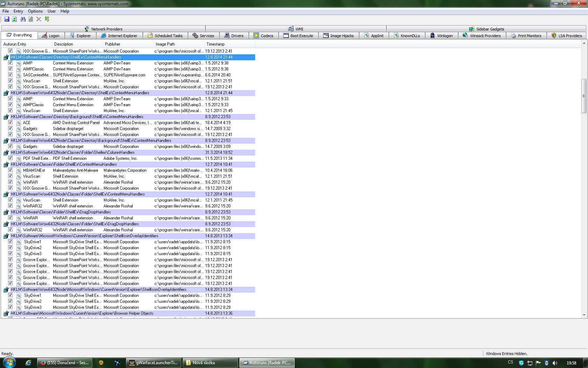Click the registry icon of the Browser Helper Objects key

click(6, 313)
